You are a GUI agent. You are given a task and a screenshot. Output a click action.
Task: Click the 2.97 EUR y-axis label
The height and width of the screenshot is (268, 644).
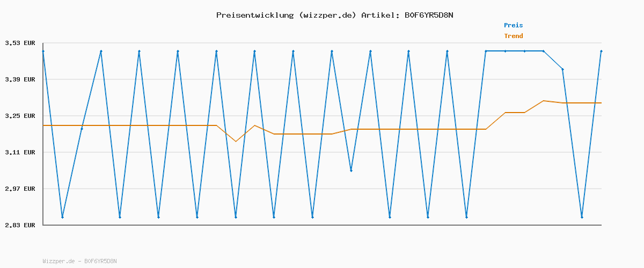click(x=20, y=189)
